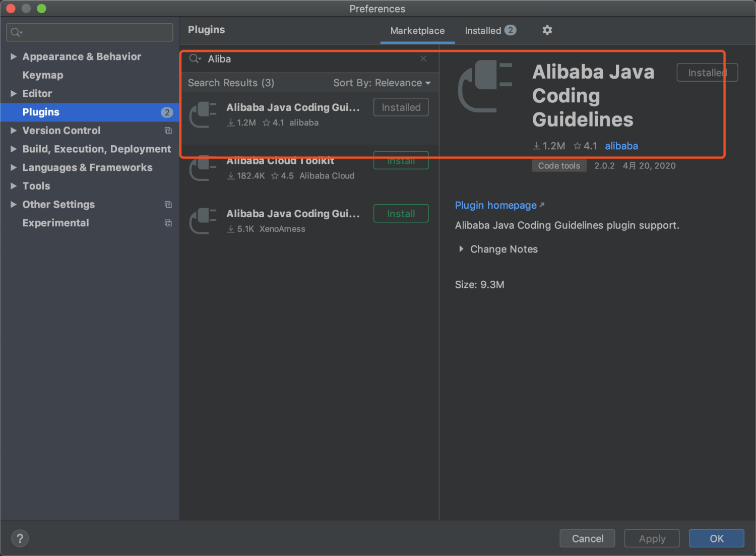
Task: Click the Apply button
Action: pos(652,538)
